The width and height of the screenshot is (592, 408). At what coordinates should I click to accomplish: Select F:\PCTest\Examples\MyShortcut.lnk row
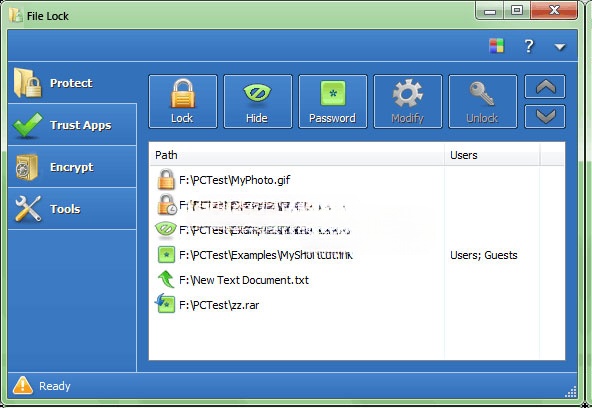pyautogui.click(x=357, y=255)
